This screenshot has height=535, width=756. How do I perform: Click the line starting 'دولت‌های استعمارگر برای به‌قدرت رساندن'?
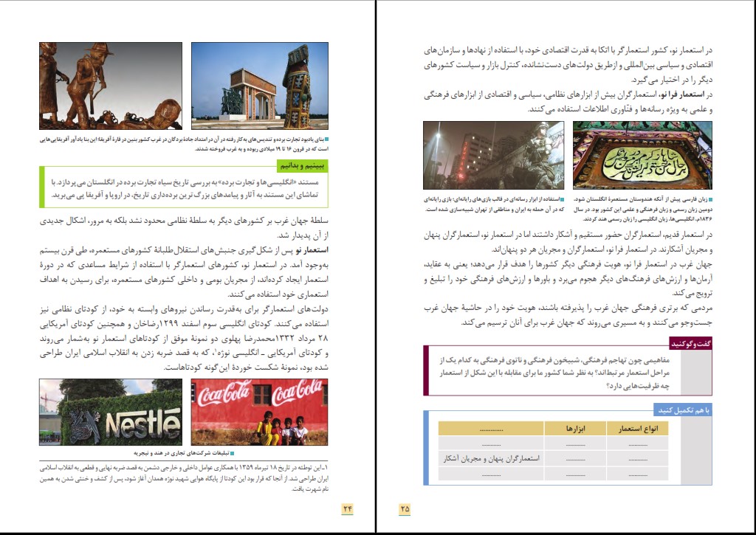coord(184,309)
